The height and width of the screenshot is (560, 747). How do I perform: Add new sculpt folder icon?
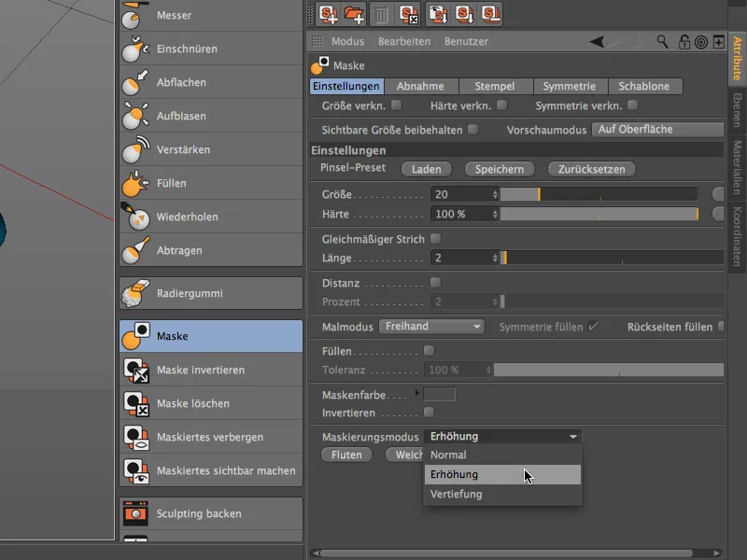click(354, 14)
